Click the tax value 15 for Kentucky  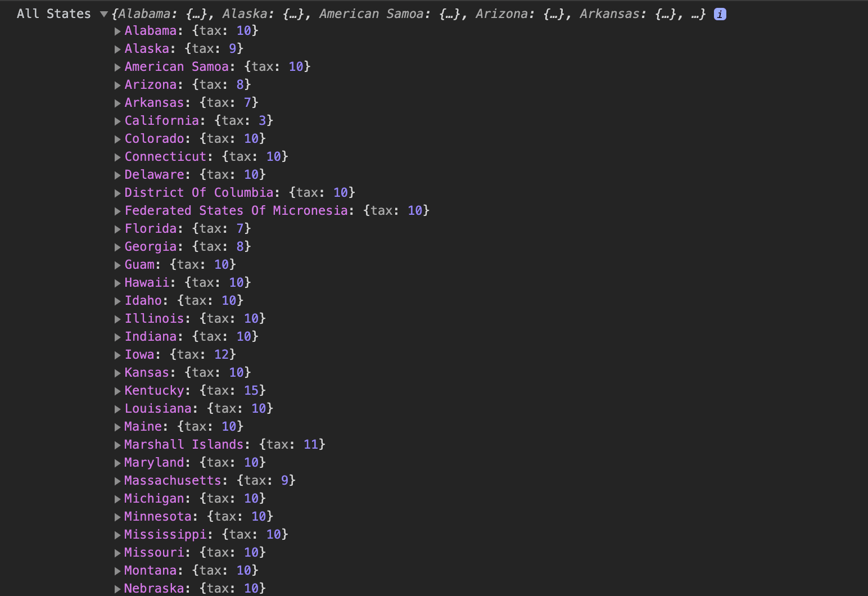tap(251, 390)
